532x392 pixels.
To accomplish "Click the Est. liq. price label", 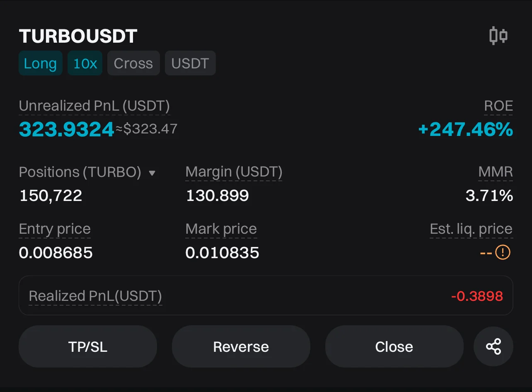I will click(x=471, y=229).
